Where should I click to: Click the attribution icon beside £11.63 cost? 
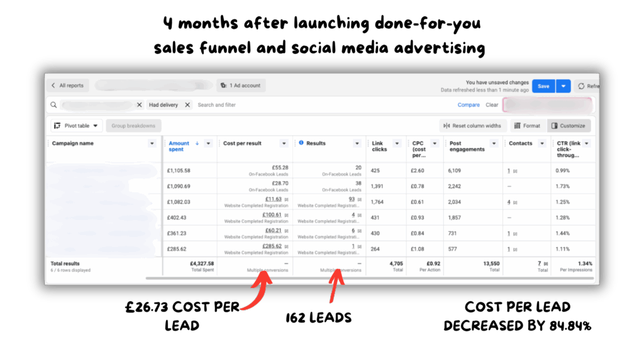coord(286,199)
